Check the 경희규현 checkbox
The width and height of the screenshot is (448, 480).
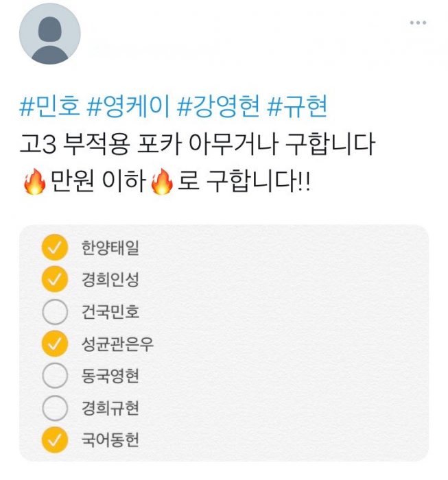(55, 408)
